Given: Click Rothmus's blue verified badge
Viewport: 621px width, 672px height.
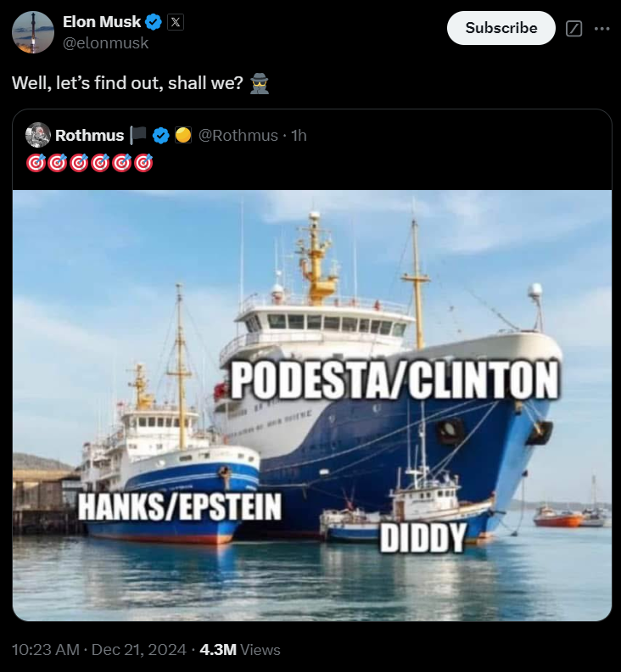Looking at the screenshot, I should pos(161,136).
